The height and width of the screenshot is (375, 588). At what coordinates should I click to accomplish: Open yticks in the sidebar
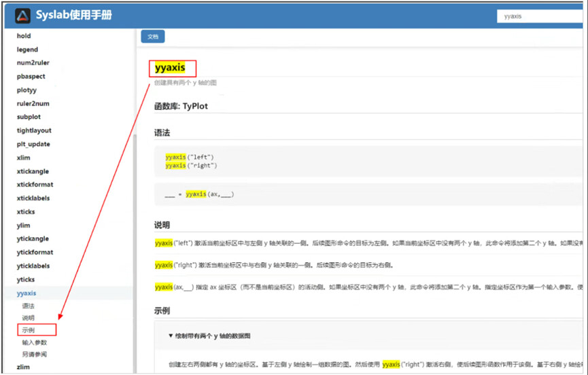click(26, 279)
